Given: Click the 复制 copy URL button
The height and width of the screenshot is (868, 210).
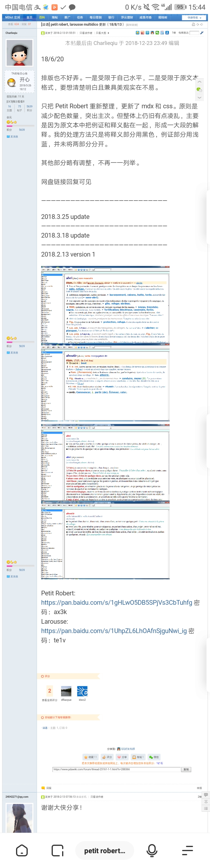Looking at the screenshot, I should (x=186, y=769).
